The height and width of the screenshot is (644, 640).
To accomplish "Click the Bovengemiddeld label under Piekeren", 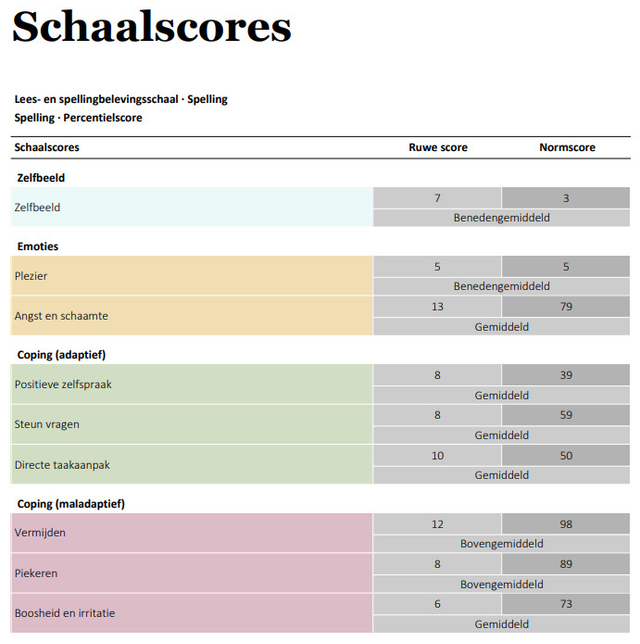I will tap(502, 584).
